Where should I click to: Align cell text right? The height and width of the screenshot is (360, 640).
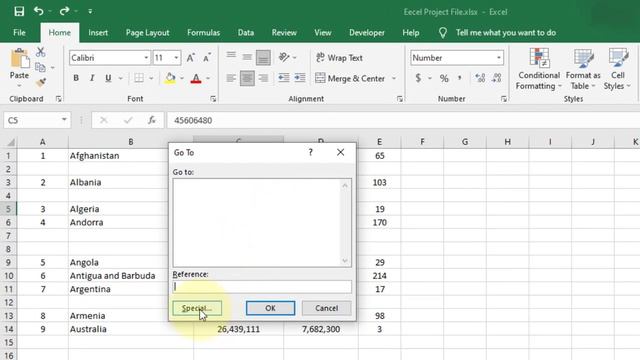point(263,78)
